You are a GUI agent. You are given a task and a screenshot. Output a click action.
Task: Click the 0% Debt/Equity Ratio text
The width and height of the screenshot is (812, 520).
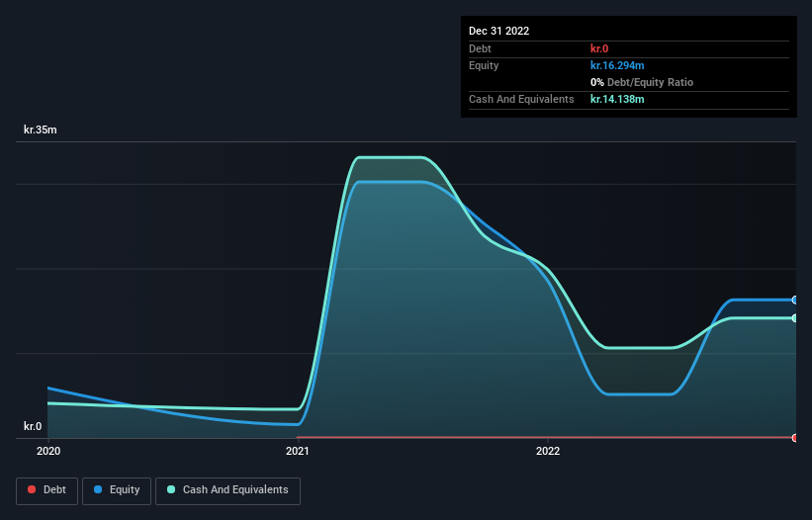pos(642,82)
